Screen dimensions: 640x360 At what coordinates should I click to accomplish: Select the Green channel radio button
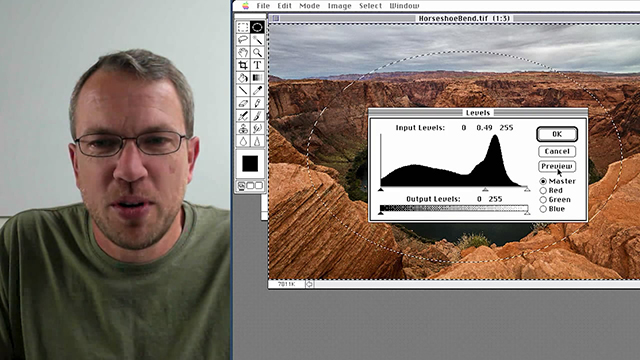coord(543,200)
